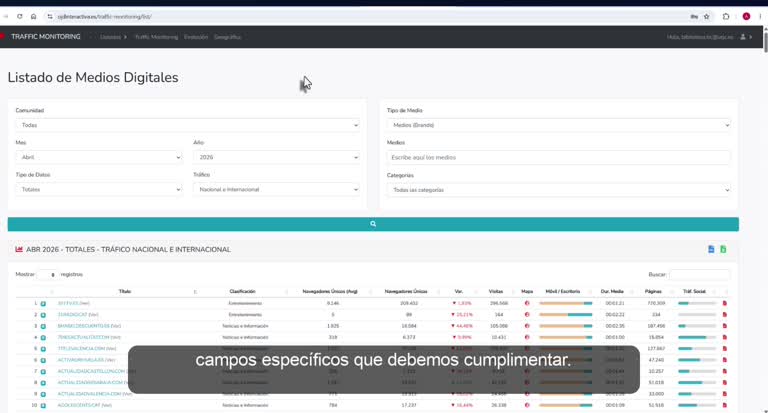Click the Buscar table search field
This screenshot has width=768, height=413.
(699, 274)
